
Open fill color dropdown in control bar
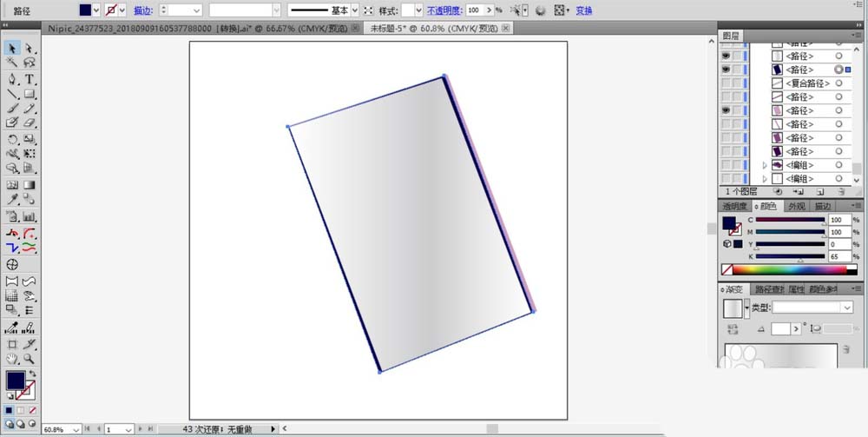[96, 10]
